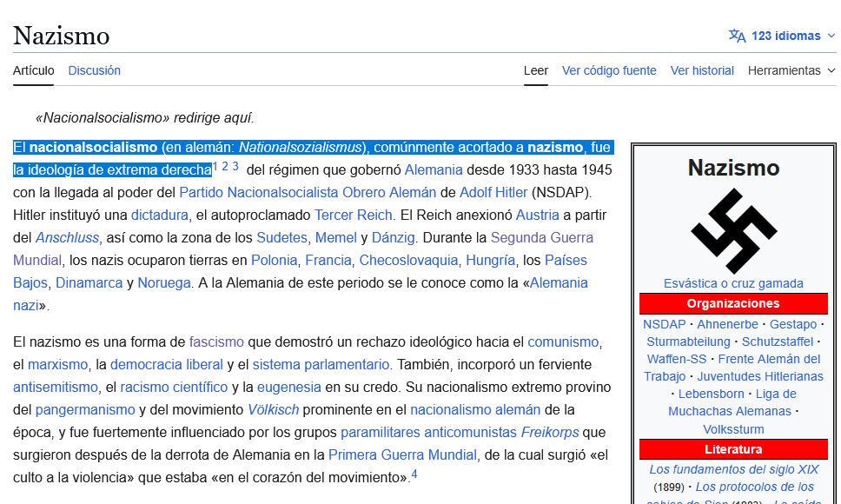
Task: Open the Hungría link
Action: [x=490, y=260]
